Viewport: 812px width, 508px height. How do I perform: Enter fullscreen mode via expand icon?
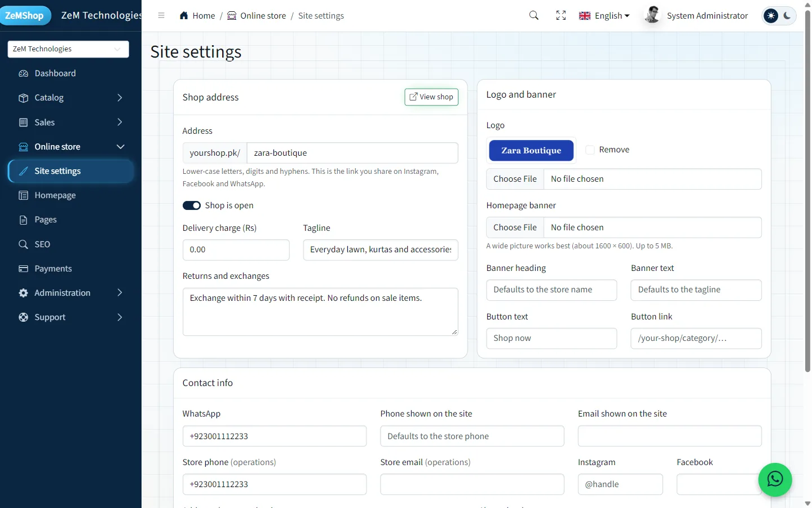[561, 16]
